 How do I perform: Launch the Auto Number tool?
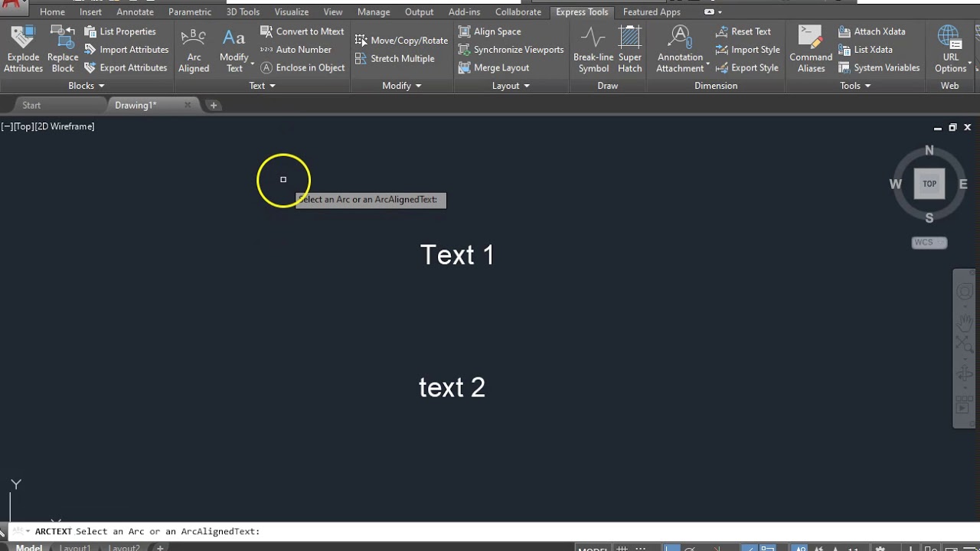[x=296, y=50]
